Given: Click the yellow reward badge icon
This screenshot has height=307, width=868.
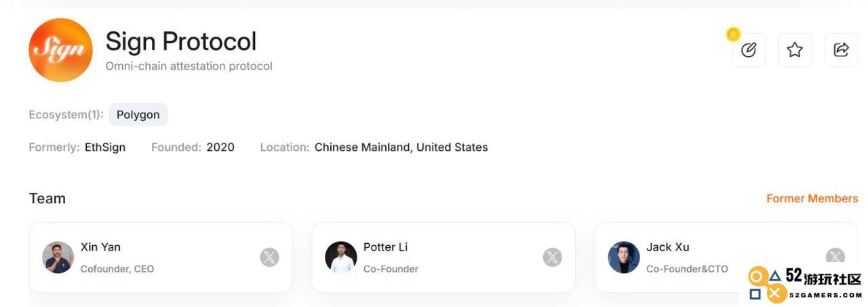Looking at the screenshot, I should 732,34.
